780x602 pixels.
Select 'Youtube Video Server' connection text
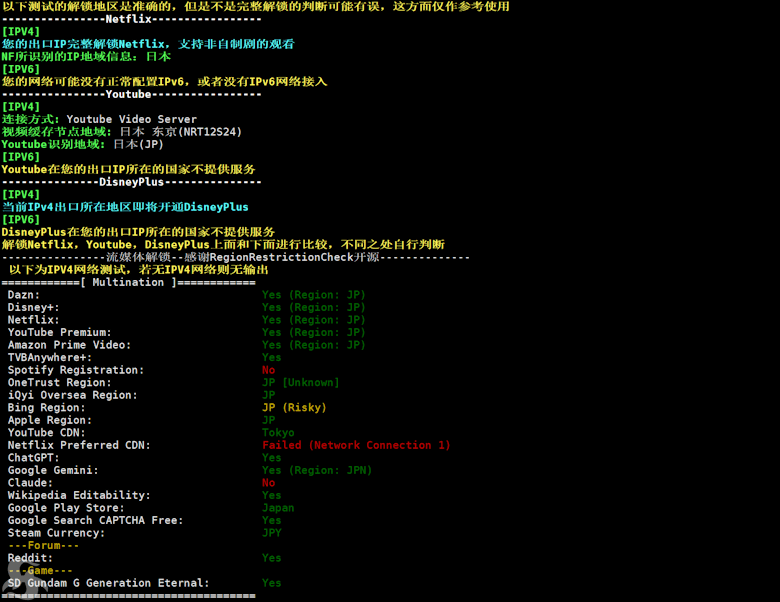pyautogui.click(x=132, y=119)
